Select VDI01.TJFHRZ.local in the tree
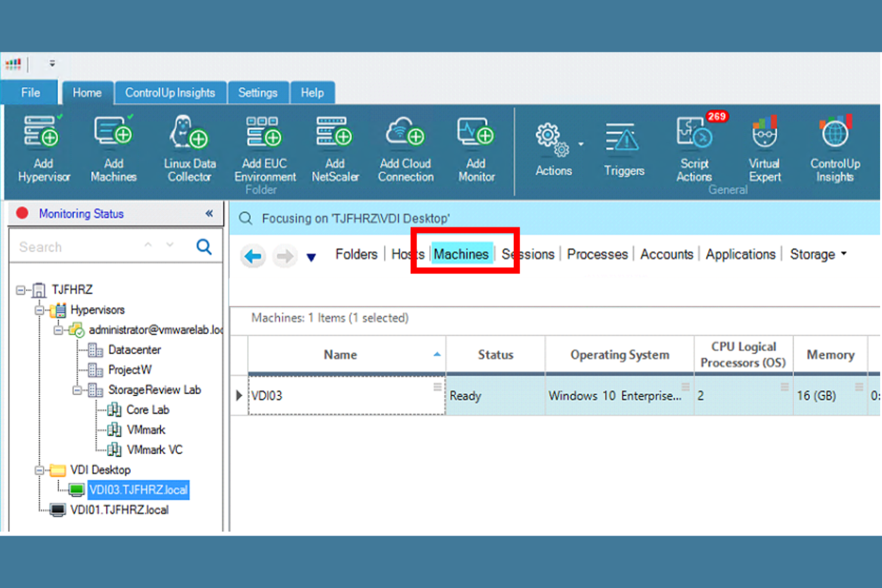 119,510
